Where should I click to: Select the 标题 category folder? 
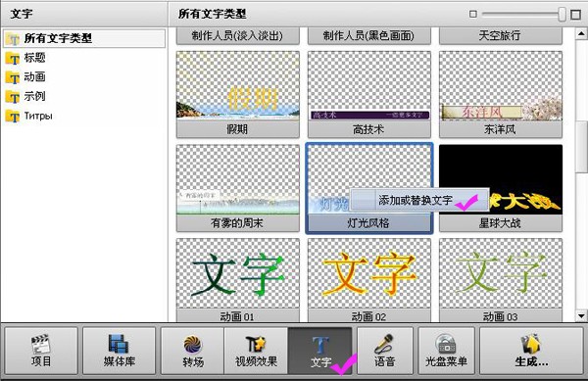pyautogui.click(x=34, y=58)
